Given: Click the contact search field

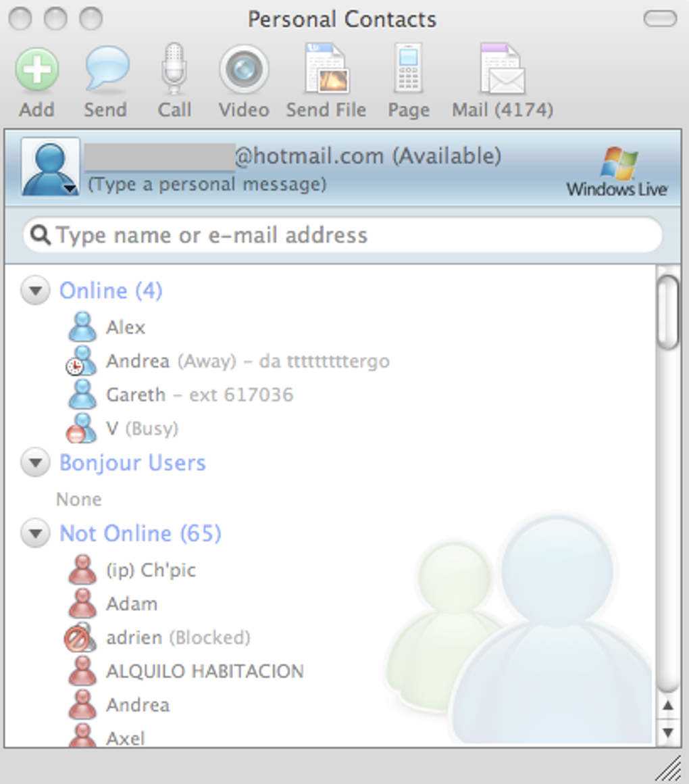Looking at the screenshot, I should (342, 235).
